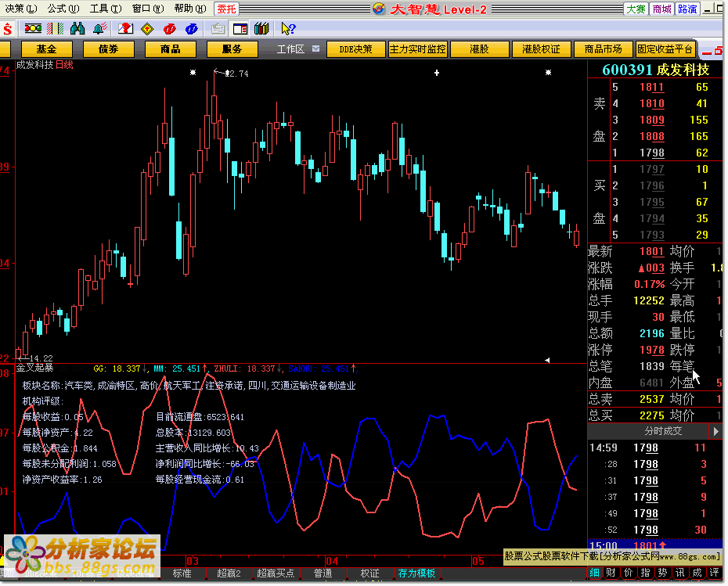This screenshot has height=586, width=728.
Task: Click the buy level 1 price 1797
Action: pos(652,169)
